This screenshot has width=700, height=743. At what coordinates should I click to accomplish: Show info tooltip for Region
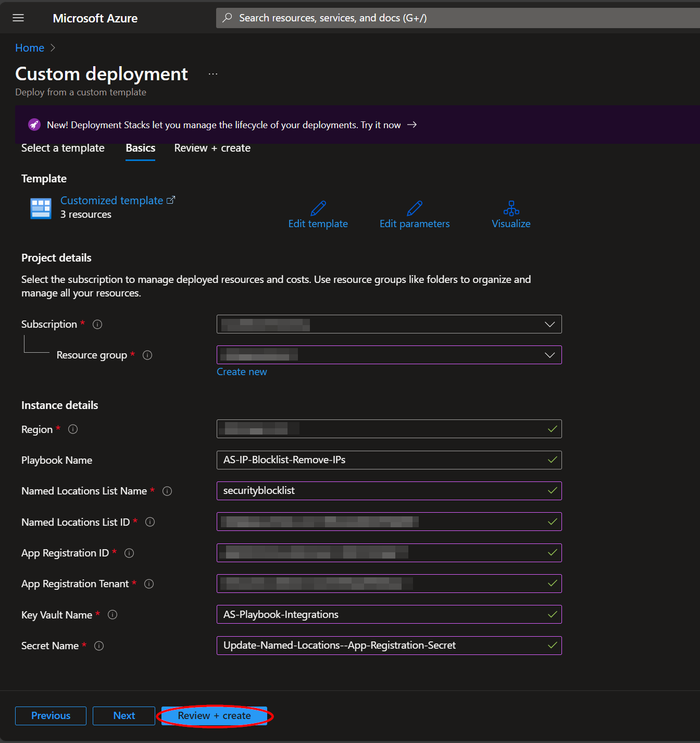[73, 429]
